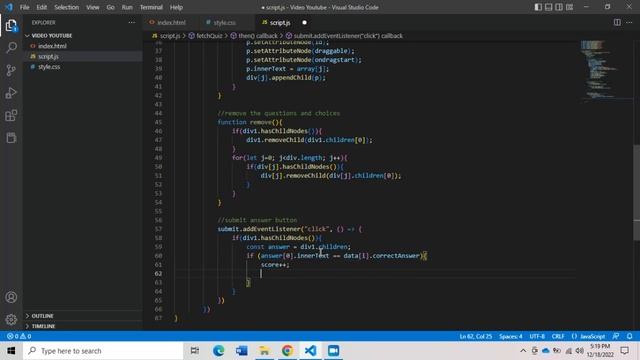Open the File menu

(x=24, y=7)
